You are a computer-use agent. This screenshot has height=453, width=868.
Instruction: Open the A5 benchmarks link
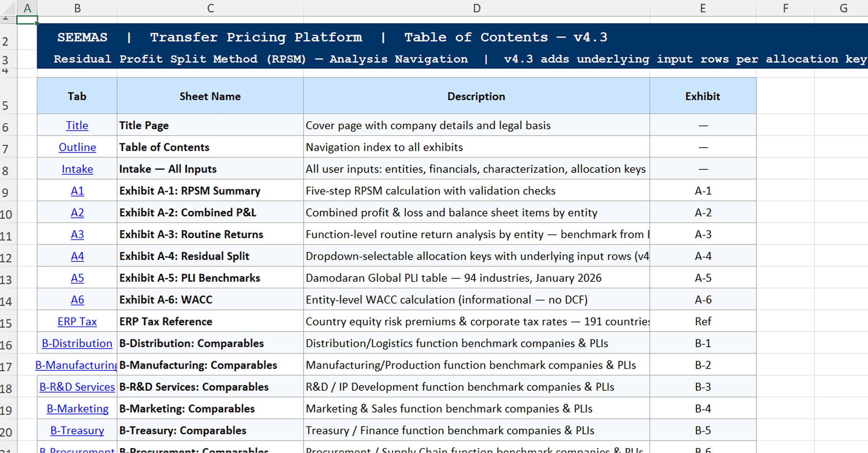[77, 278]
